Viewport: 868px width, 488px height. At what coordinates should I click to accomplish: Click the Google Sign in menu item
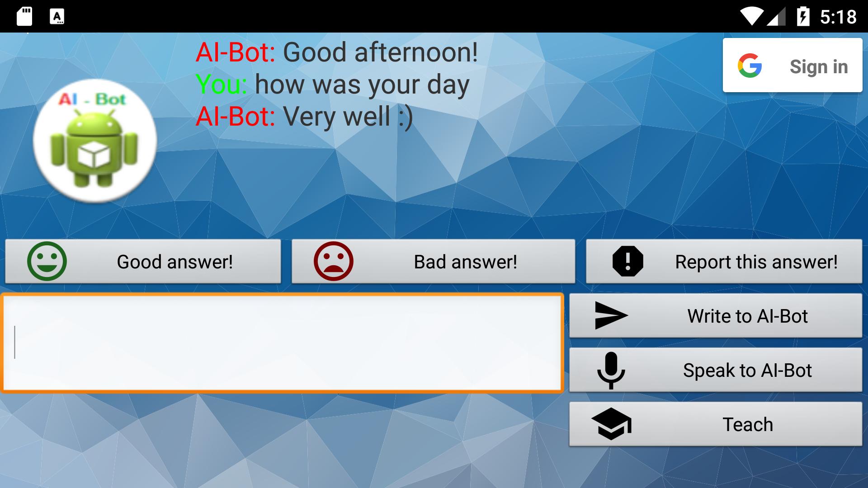792,66
